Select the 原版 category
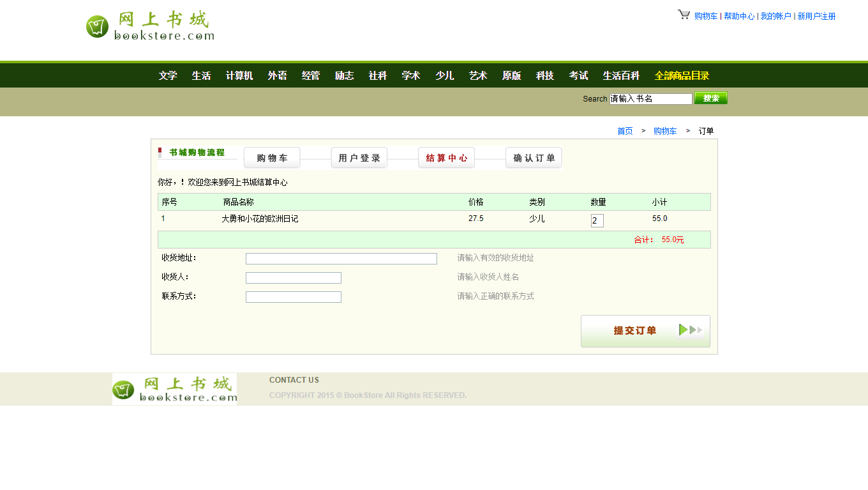The height and width of the screenshot is (490, 868). tap(511, 75)
